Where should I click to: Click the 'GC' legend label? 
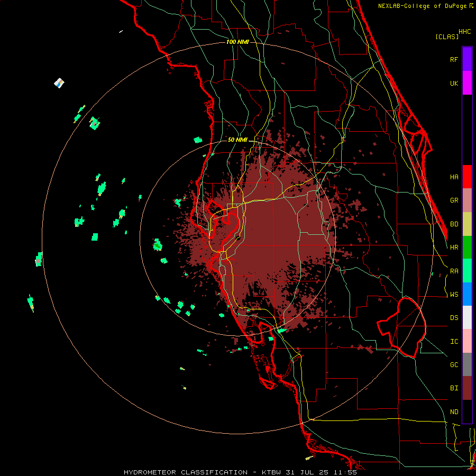click(454, 365)
